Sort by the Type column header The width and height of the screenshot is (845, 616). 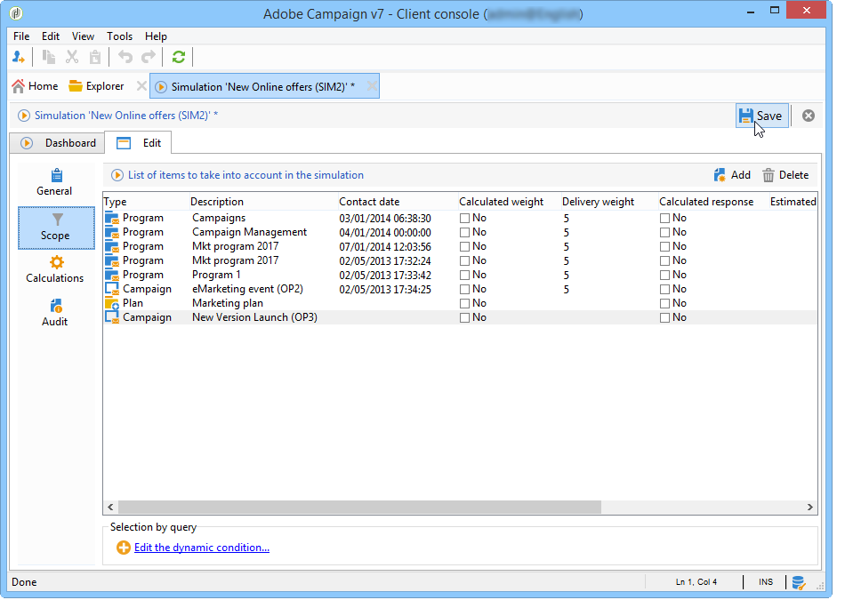point(146,202)
